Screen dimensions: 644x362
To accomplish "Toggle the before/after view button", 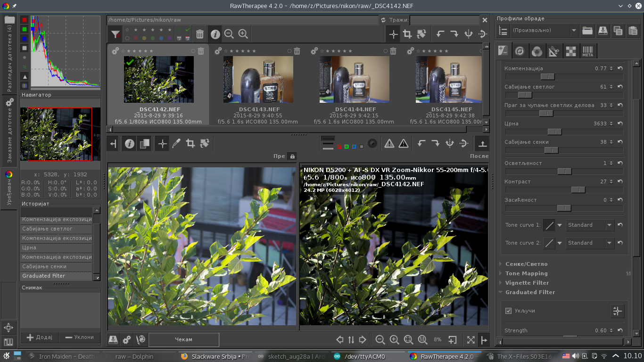I will [x=145, y=144].
